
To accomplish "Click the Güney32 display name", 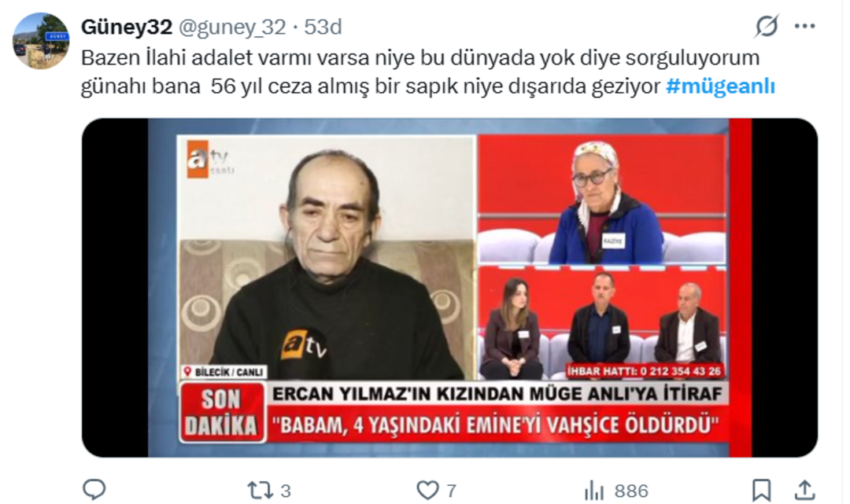I will click(126, 27).
